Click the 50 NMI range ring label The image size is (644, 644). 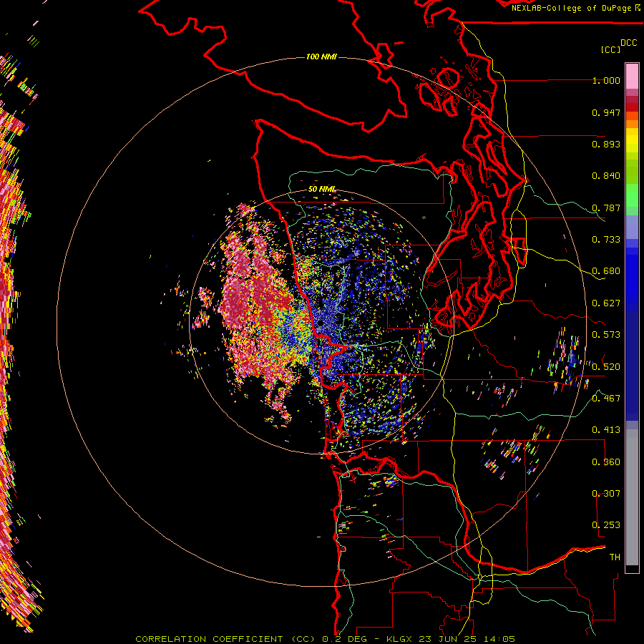(x=322, y=189)
